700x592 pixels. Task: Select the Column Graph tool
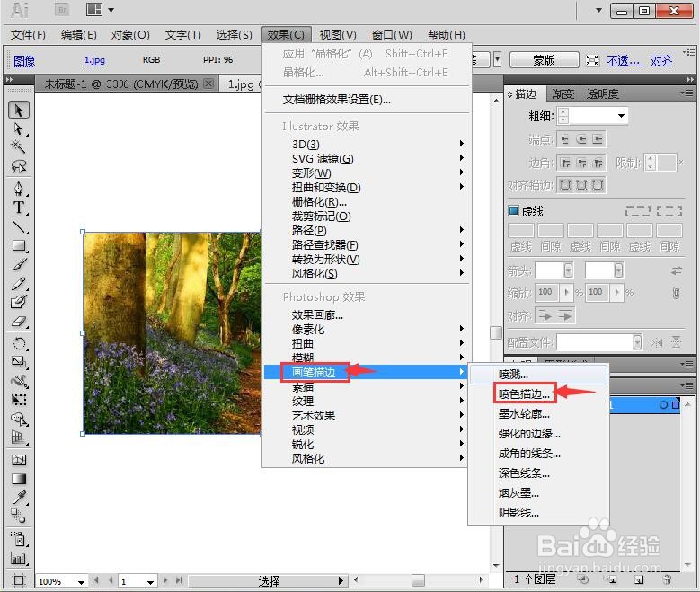click(x=18, y=558)
